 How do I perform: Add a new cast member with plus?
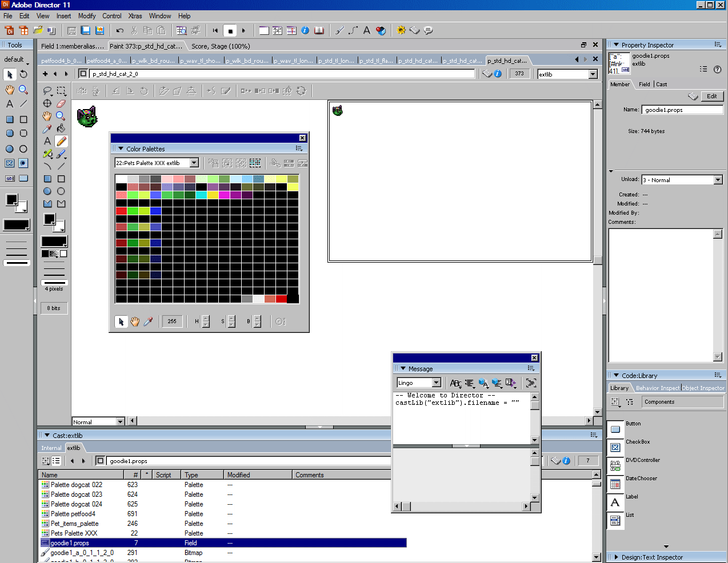pos(45,74)
